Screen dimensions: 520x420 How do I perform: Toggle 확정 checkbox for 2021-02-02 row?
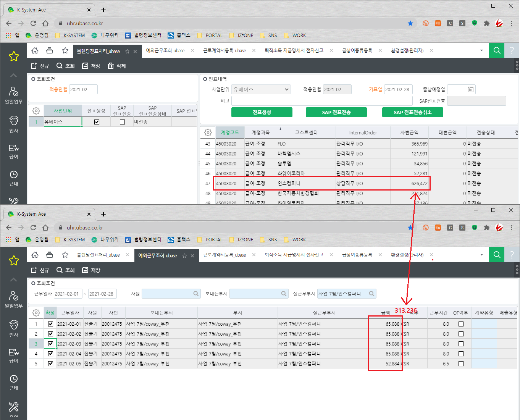50,334
